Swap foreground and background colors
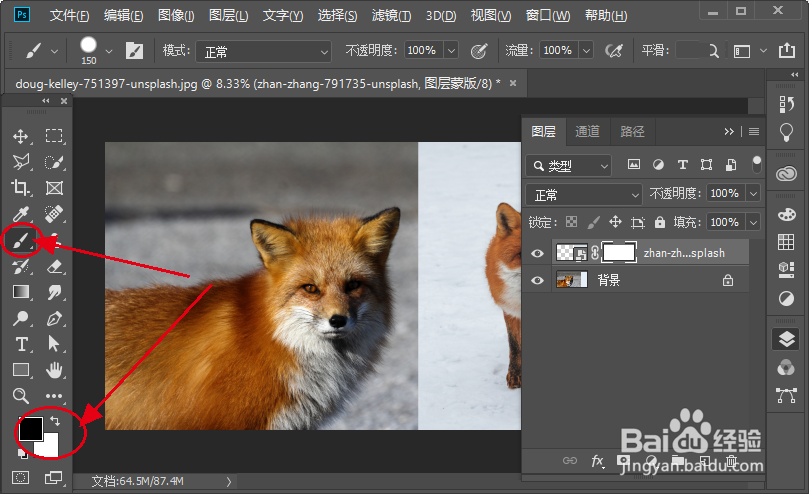Screen dimensions: 809x494 click(55, 421)
